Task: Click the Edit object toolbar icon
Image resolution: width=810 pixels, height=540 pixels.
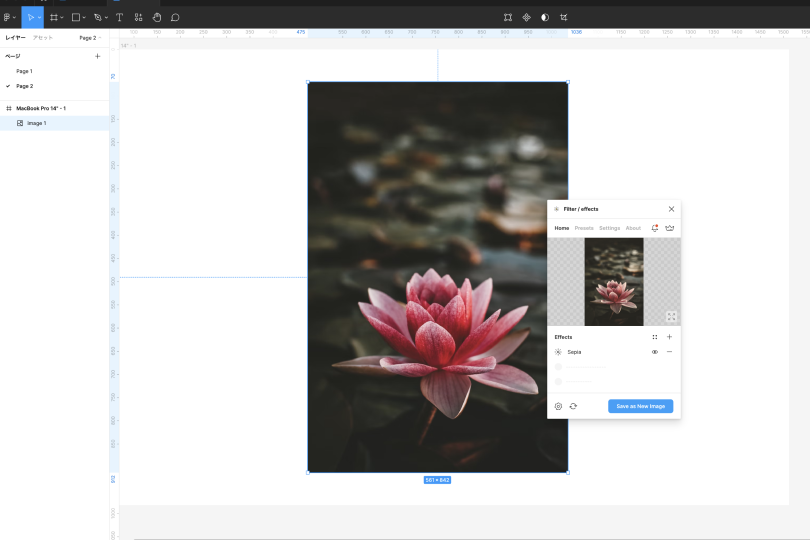Action: tap(508, 18)
